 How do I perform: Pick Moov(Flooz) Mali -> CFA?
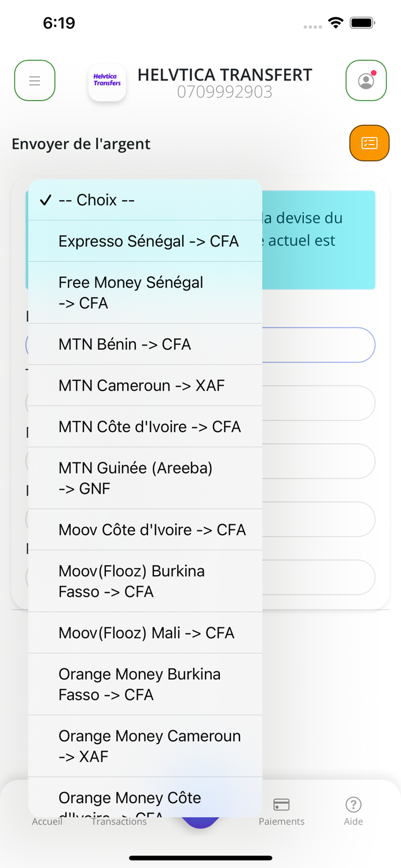coord(145,632)
